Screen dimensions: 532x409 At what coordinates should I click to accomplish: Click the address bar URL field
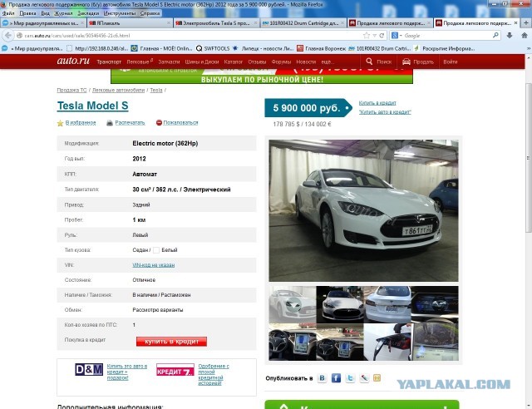pyautogui.click(x=189, y=35)
